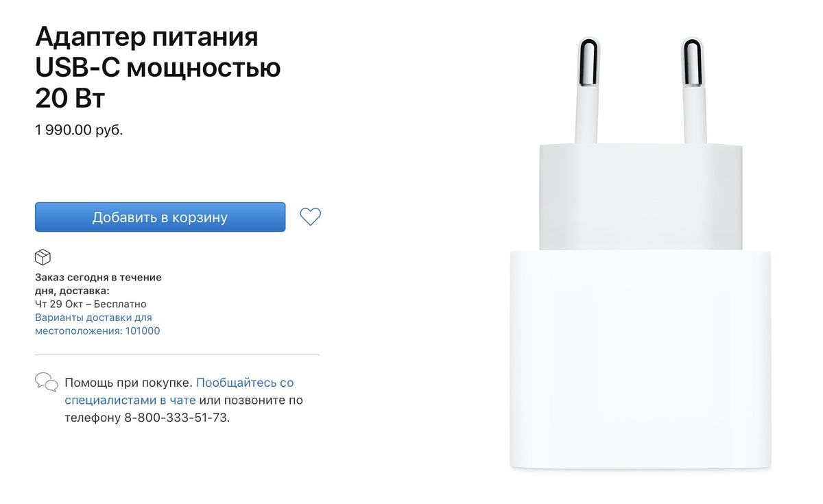
Task: Click the right plug prong of the adapter
Action: click(695, 91)
